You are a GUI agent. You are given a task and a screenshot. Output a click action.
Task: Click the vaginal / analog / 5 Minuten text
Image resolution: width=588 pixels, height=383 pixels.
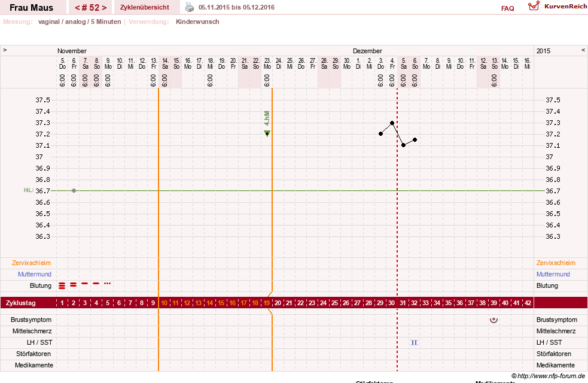pos(80,22)
